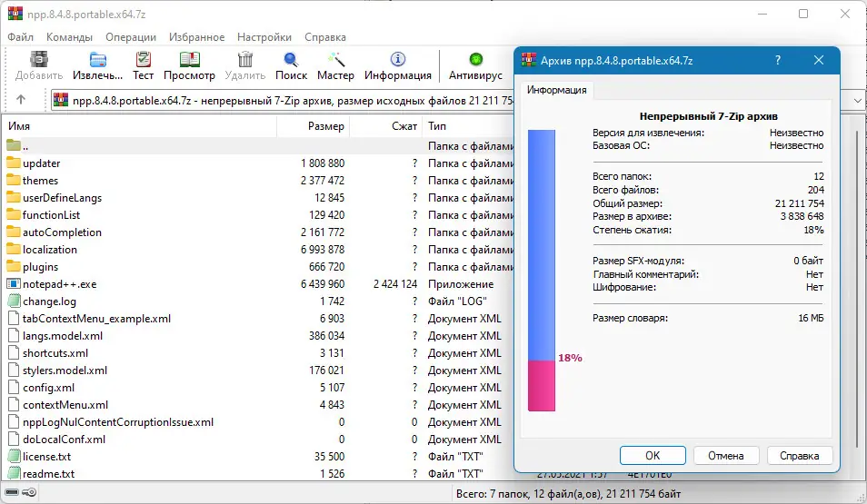
Task: Click the Справка button in dialog
Action: [800, 455]
